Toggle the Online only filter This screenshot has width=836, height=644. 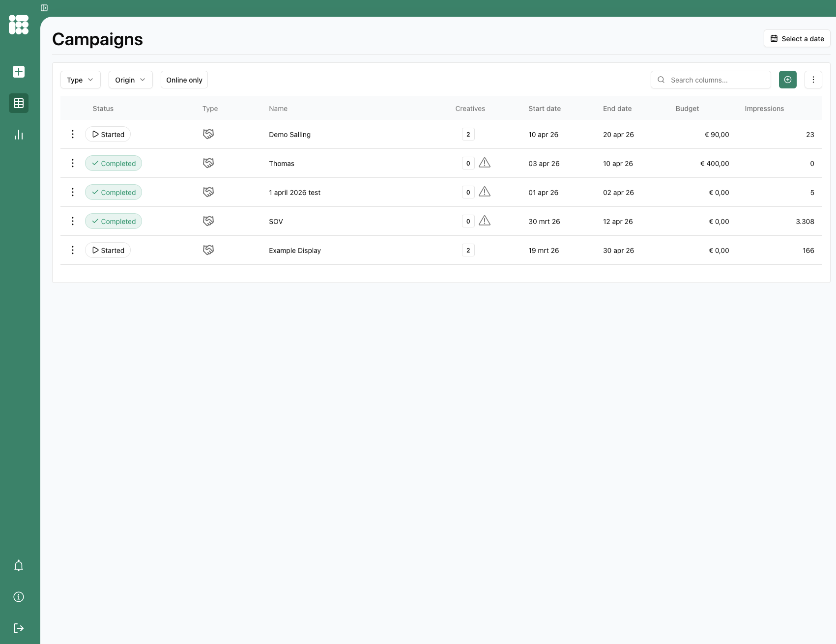tap(184, 80)
